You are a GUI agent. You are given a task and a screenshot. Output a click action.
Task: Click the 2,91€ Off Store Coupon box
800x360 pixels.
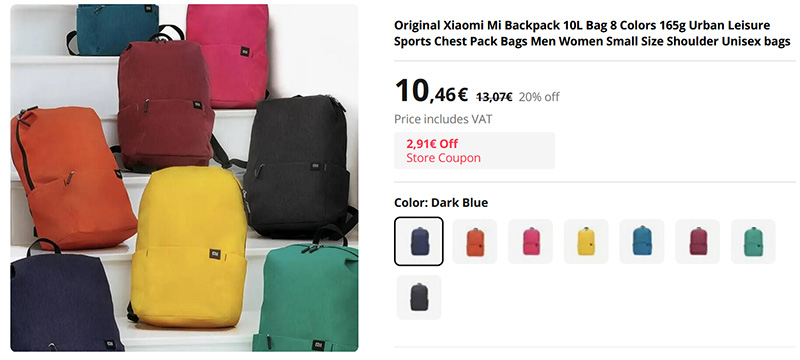pos(474,150)
